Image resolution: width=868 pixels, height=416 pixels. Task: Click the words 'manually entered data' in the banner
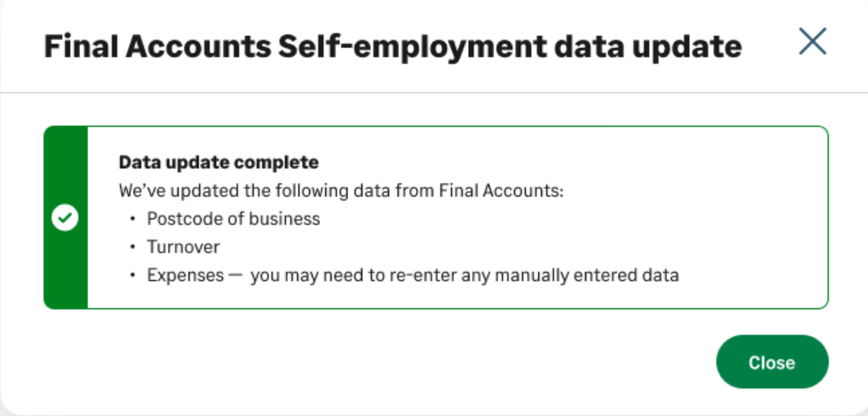point(587,275)
